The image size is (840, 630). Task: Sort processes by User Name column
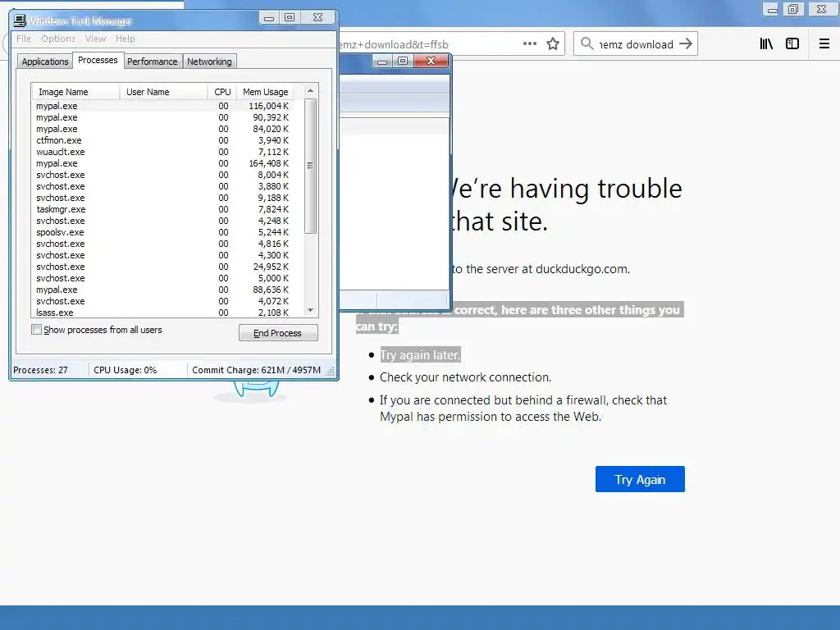pos(163,92)
